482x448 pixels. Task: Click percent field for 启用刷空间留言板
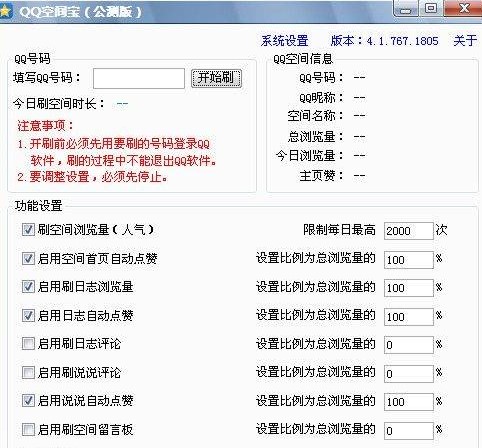pos(409,431)
